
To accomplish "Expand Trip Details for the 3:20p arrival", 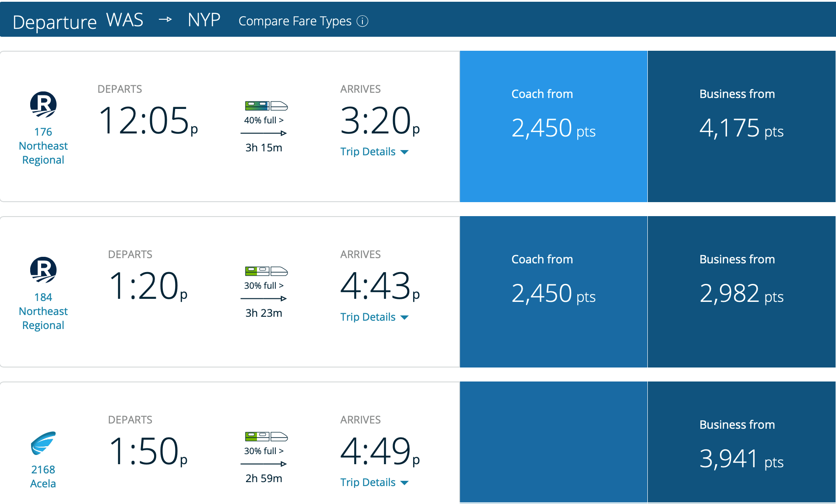I will click(374, 152).
